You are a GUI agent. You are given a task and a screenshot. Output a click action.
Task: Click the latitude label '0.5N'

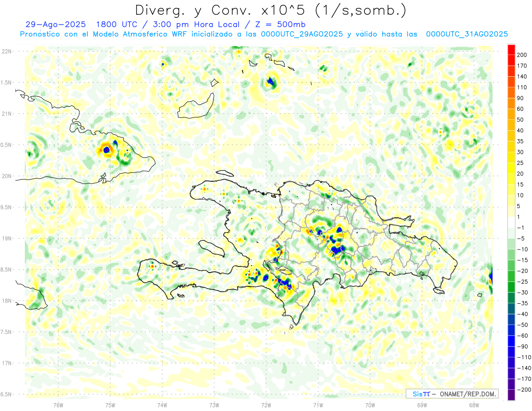pyautogui.click(x=7, y=145)
